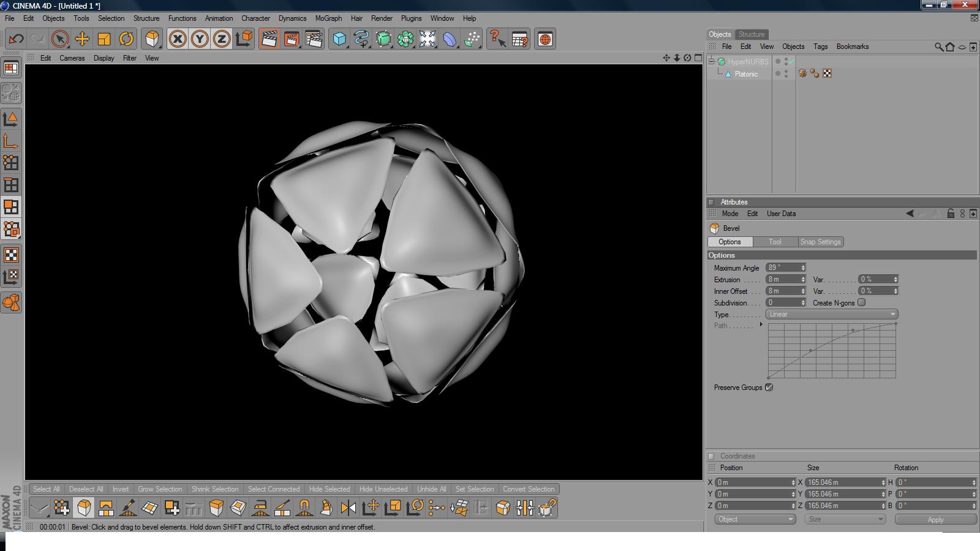Collapse the HyperNURBS tree item
980x551 pixels.
coord(712,61)
